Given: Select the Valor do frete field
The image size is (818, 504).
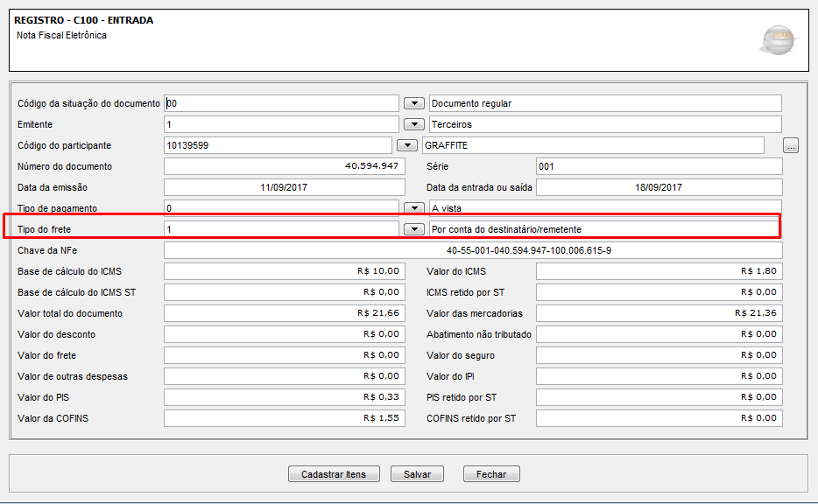Looking at the screenshot, I should pos(284,355).
